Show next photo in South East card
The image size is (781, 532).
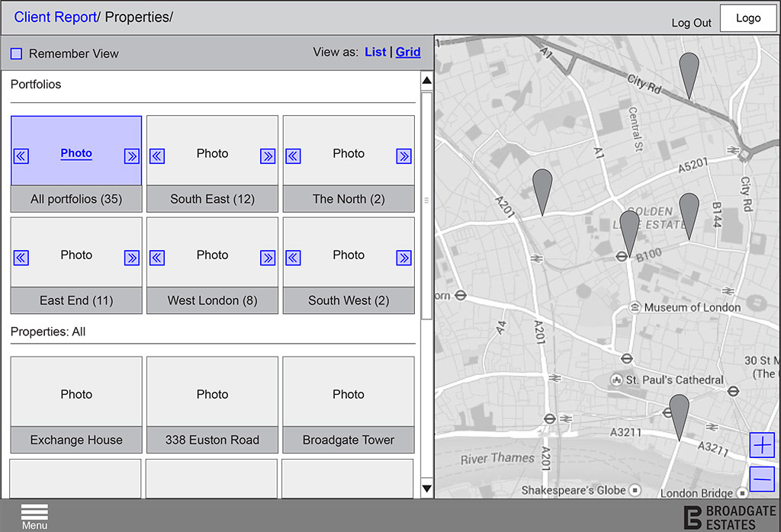coord(268,156)
